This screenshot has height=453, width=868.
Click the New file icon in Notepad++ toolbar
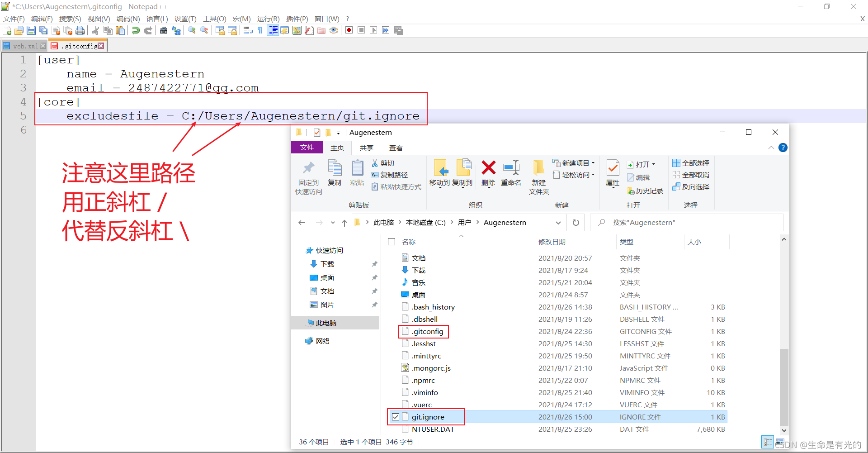[x=7, y=30]
